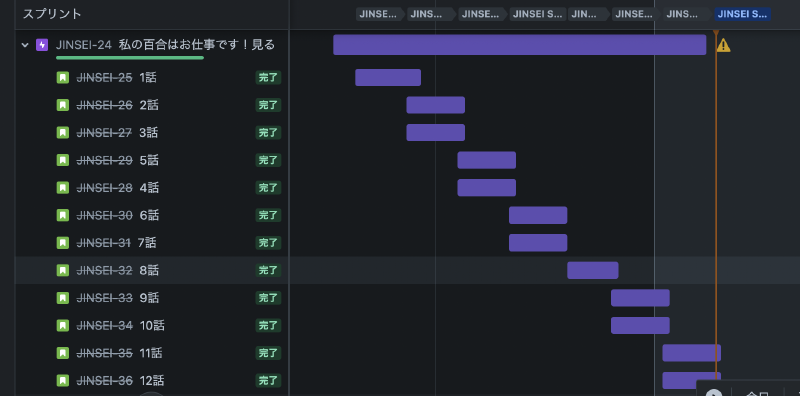Image resolution: width=800 pixels, height=396 pixels.
Task: Open issue key JINSEI-30
Action: coord(104,215)
